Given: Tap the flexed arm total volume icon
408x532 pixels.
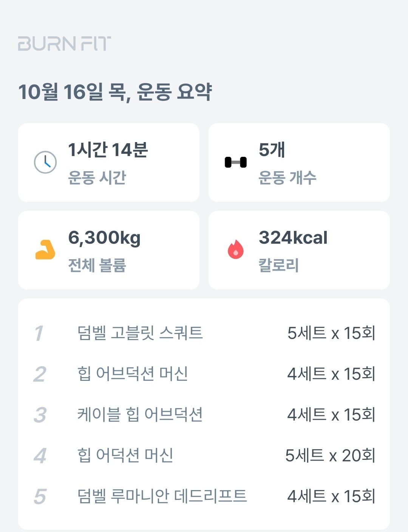Looking at the screenshot, I should pyautogui.click(x=45, y=250).
